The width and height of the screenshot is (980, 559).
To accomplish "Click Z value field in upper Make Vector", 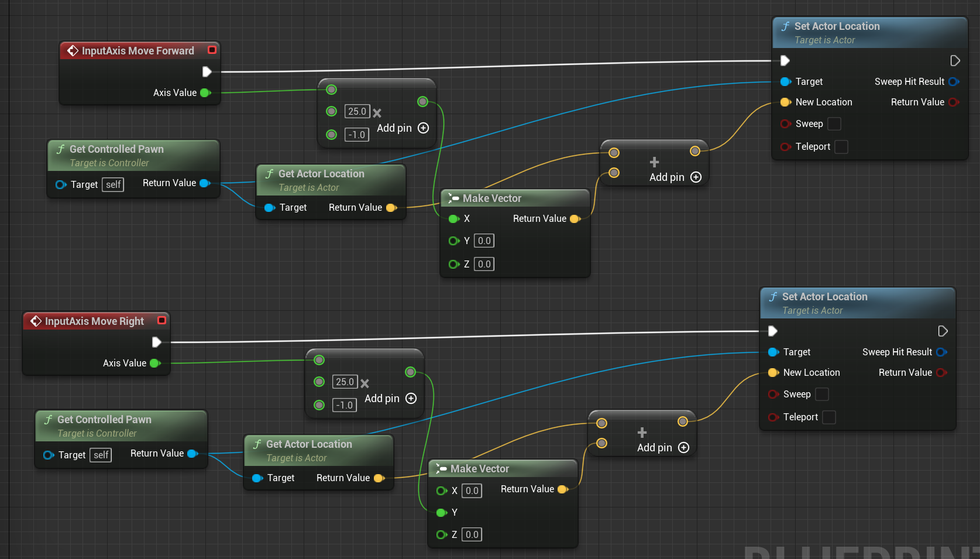I will pos(484,264).
